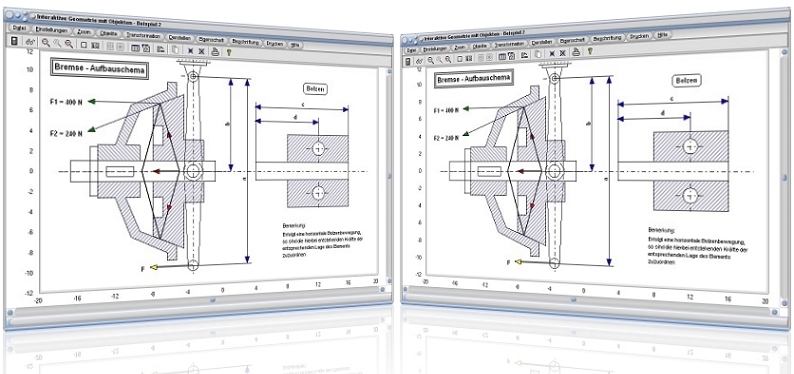Open the Transformation menu in the left window
The image size is (794, 374).
pos(143,35)
